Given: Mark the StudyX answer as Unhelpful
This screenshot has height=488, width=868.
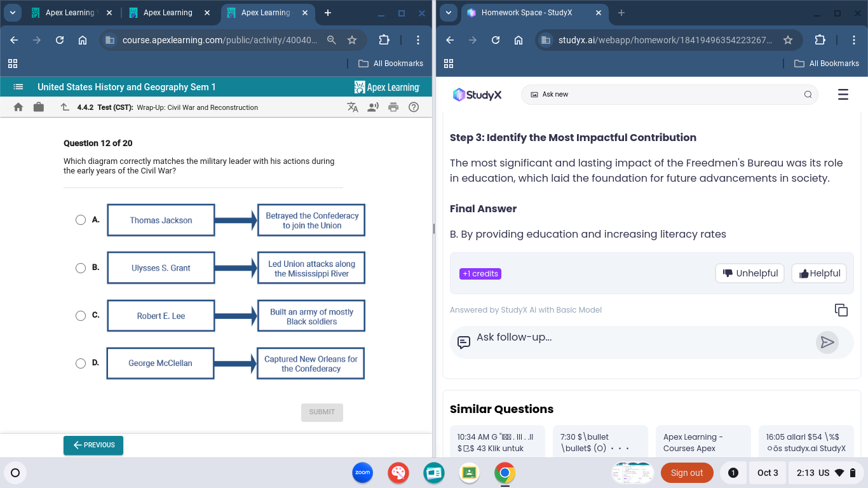Looking at the screenshot, I should pos(750,273).
